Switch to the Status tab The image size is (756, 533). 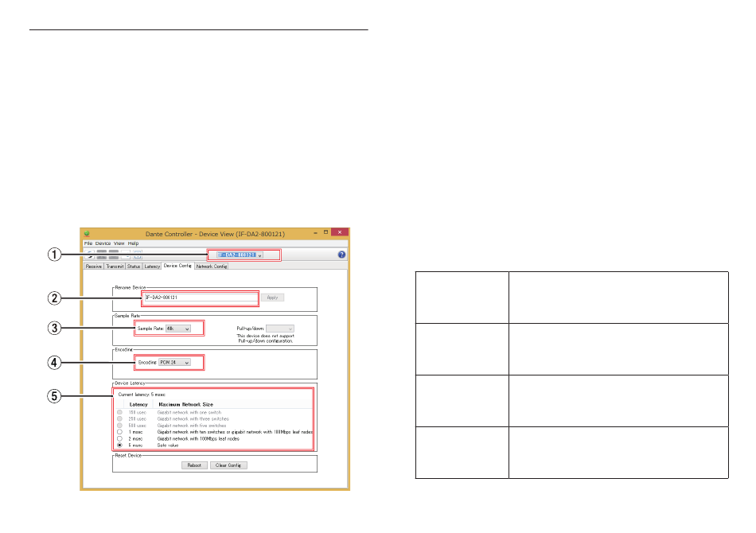(134, 266)
